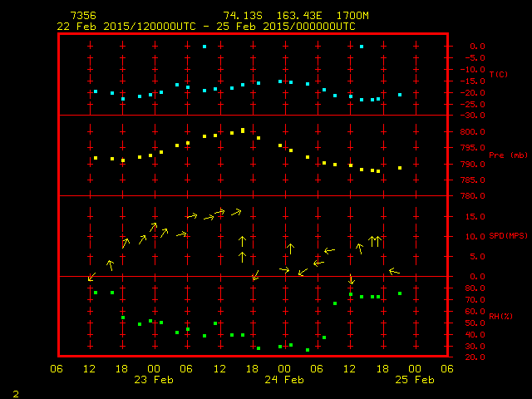Select the rightmost cyan temperature data point

click(x=400, y=95)
